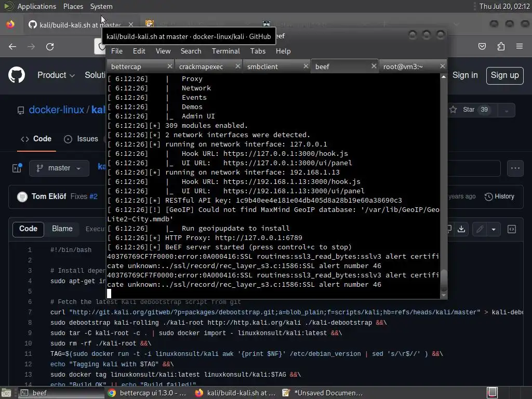Viewport: 532px width, 399px height.
Task: Switch to Blame view
Action: (62, 229)
